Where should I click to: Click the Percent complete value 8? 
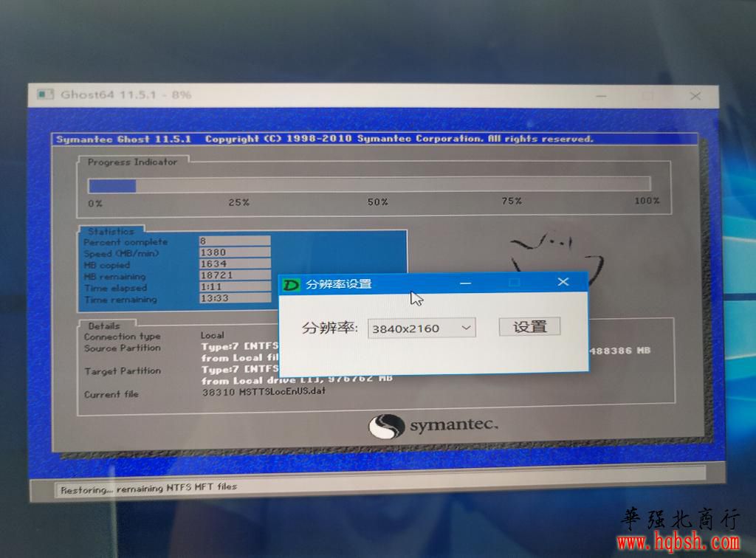coord(235,241)
